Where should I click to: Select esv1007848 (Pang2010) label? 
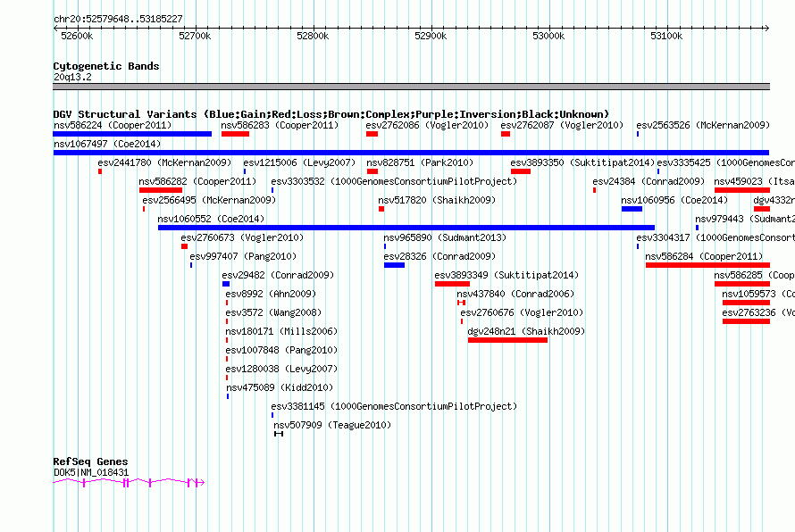(x=282, y=350)
